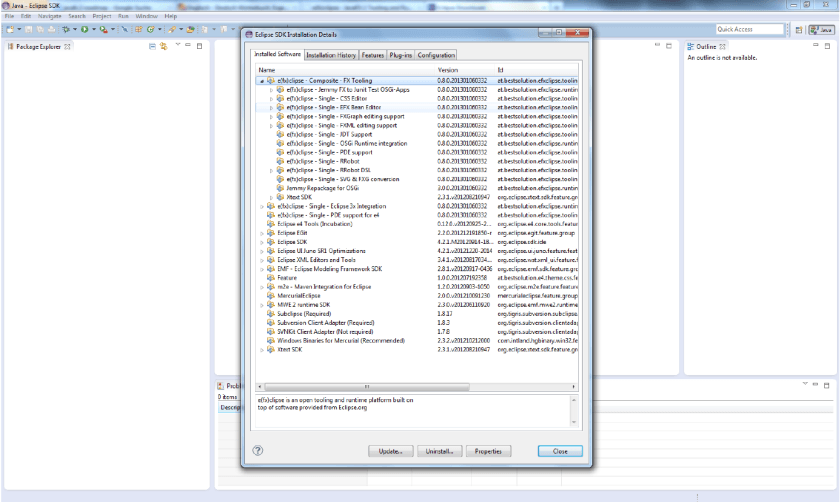
Task: Collapse all in Package Explorer
Action: tap(152, 47)
